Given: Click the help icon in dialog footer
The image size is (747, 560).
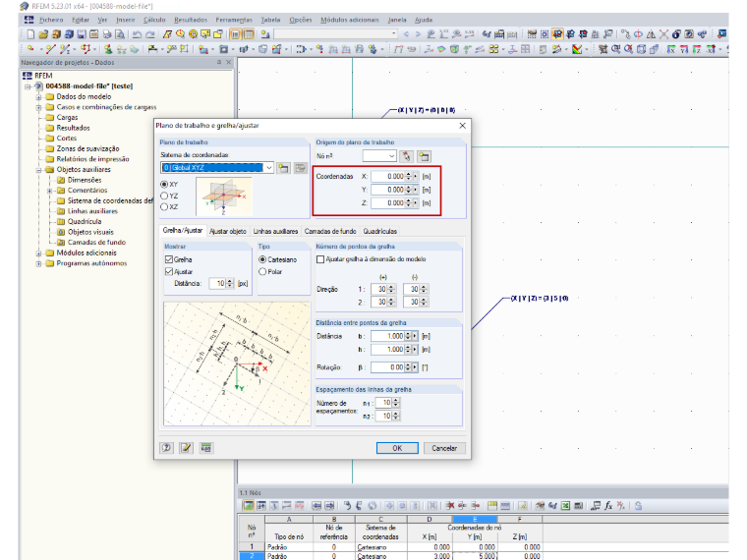Looking at the screenshot, I should click(x=166, y=448).
